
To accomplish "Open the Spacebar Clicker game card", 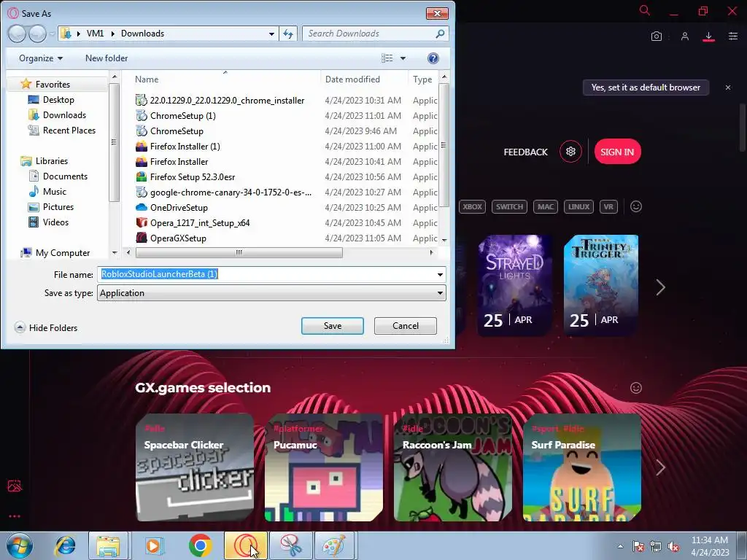I will [x=194, y=467].
